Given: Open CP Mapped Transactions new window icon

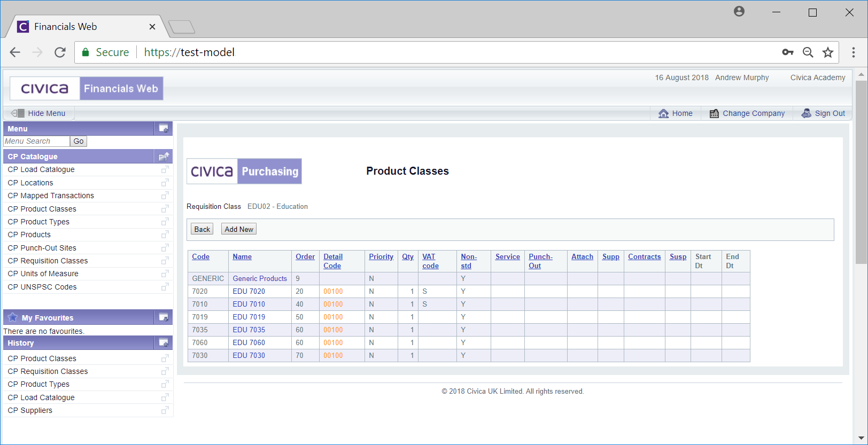Looking at the screenshot, I should pos(165,196).
